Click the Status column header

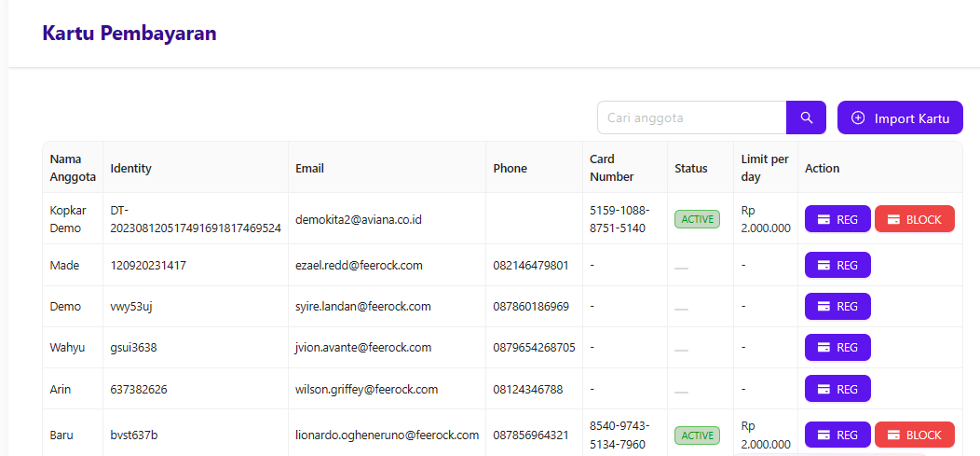click(x=690, y=169)
